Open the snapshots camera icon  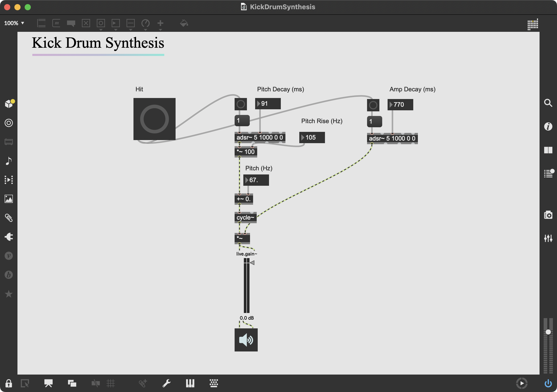pyautogui.click(x=548, y=215)
